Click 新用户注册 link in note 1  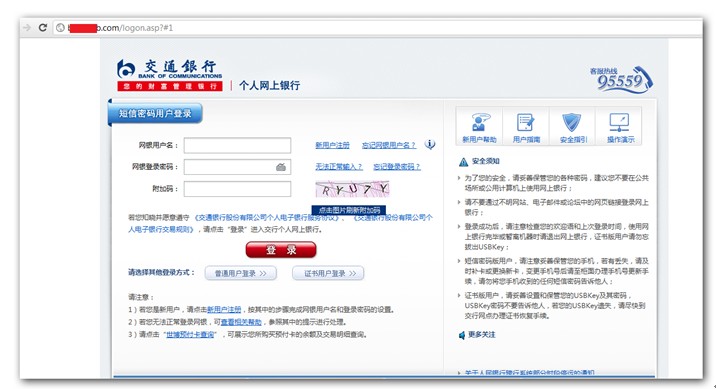(x=224, y=310)
